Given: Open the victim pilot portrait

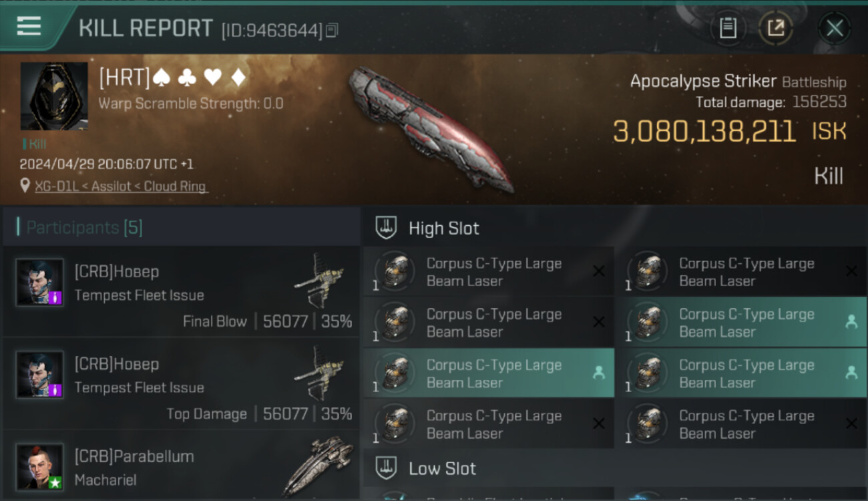Looking at the screenshot, I should (x=54, y=96).
